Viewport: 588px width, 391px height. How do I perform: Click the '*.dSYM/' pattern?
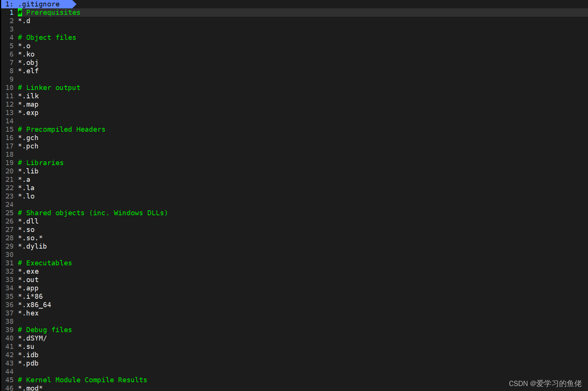32,338
